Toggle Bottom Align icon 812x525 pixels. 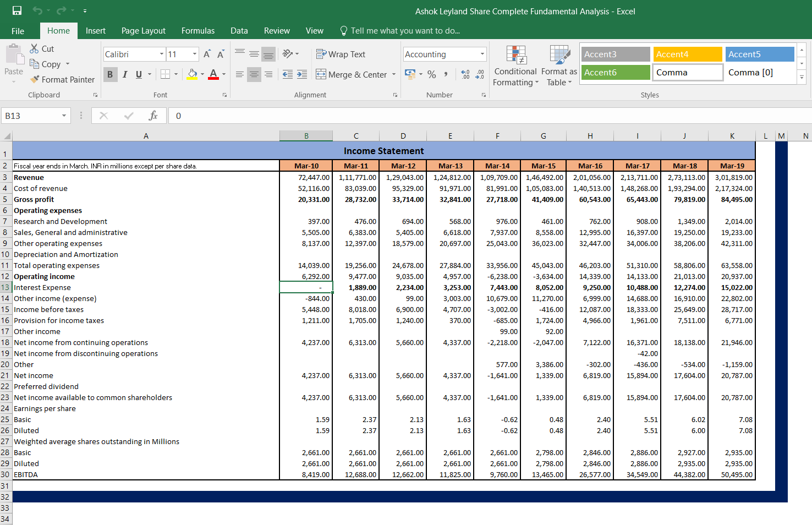(268, 54)
